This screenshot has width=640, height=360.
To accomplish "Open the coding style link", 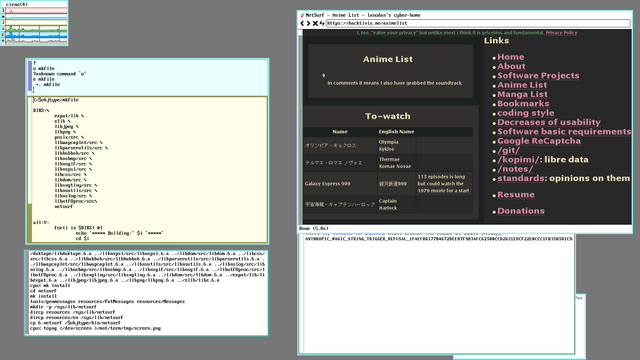I will pyautogui.click(x=526, y=113).
